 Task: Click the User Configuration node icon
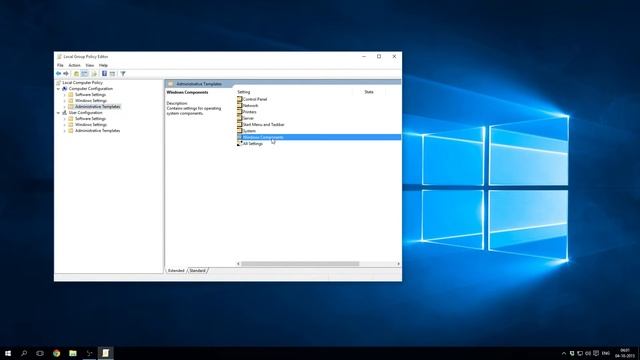coord(64,112)
